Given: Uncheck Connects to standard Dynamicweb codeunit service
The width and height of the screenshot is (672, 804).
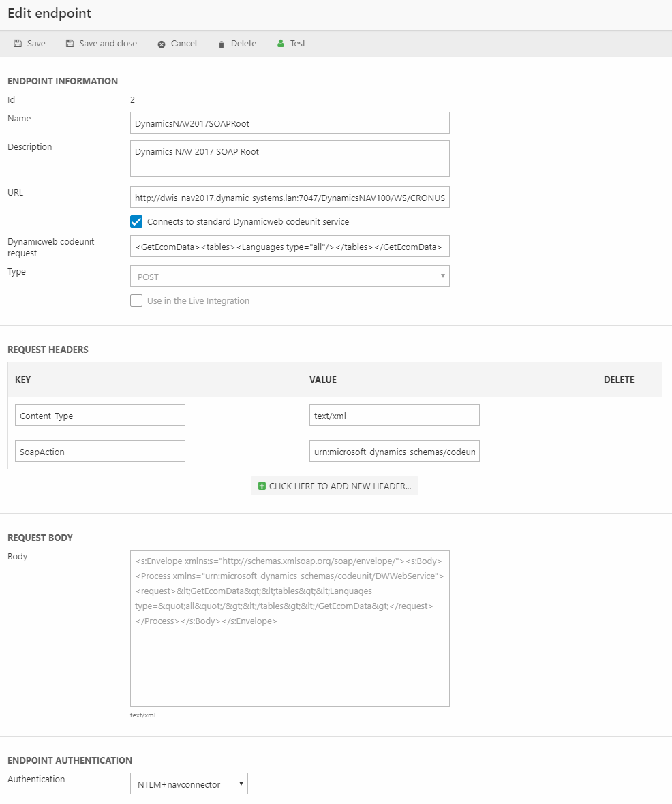Looking at the screenshot, I should (136, 221).
